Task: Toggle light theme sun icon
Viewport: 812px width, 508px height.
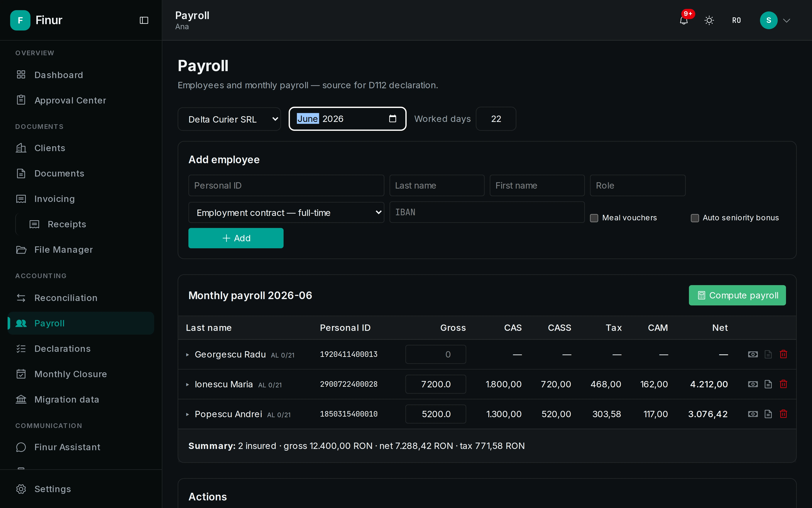Action: (709, 21)
